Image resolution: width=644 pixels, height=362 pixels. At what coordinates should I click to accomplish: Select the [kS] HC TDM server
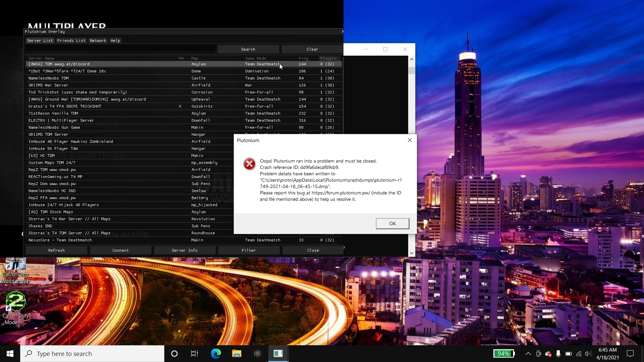tap(130, 156)
